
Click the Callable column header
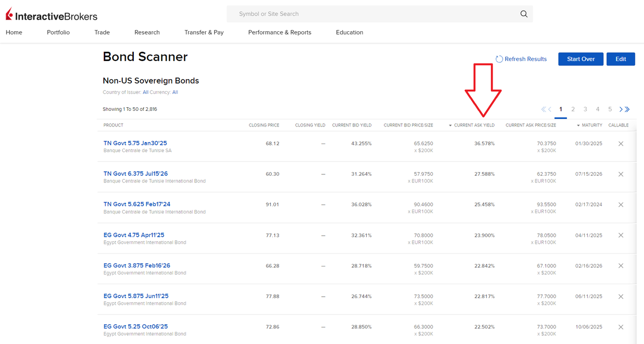pyautogui.click(x=618, y=125)
